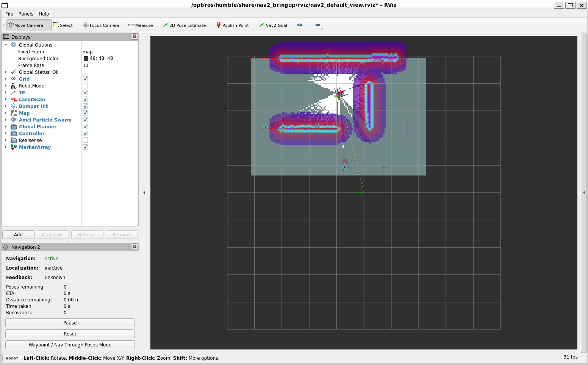Click the blue minus remove-tool icon
The height and width of the screenshot is (365, 588).
pos(318,25)
